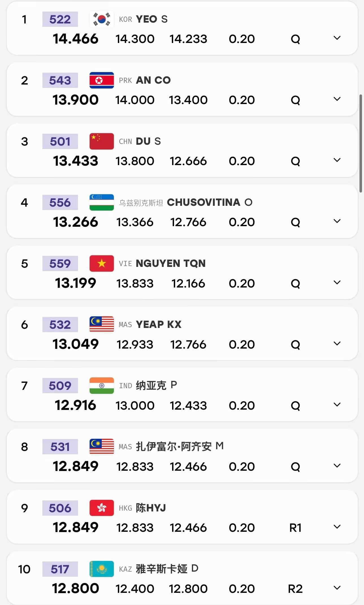Select bib number 522 badge
Viewport: 364px width, 605px height.
point(60,19)
